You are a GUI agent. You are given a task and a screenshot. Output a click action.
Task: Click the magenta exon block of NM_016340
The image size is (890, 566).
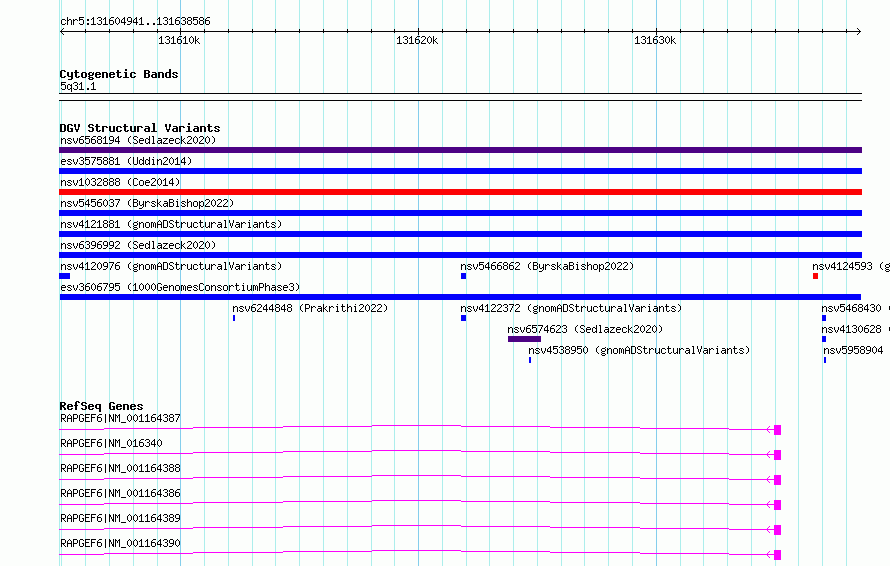[x=778, y=455]
